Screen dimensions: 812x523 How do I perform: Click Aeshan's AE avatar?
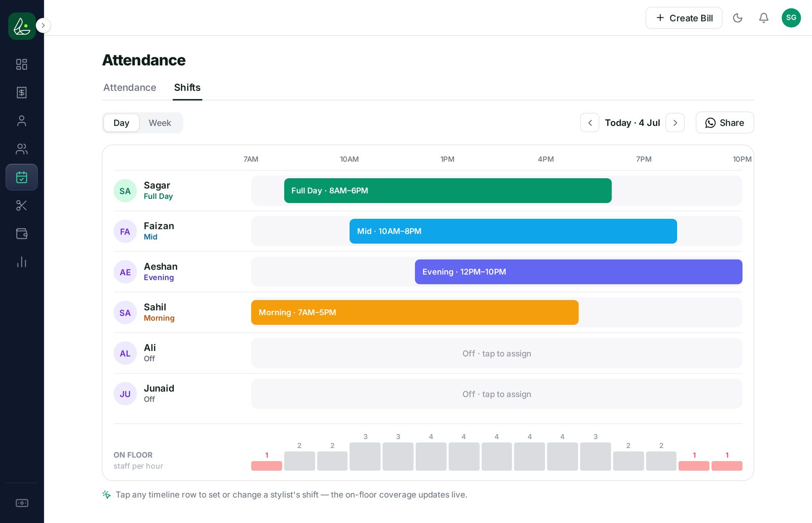pos(125,272)
